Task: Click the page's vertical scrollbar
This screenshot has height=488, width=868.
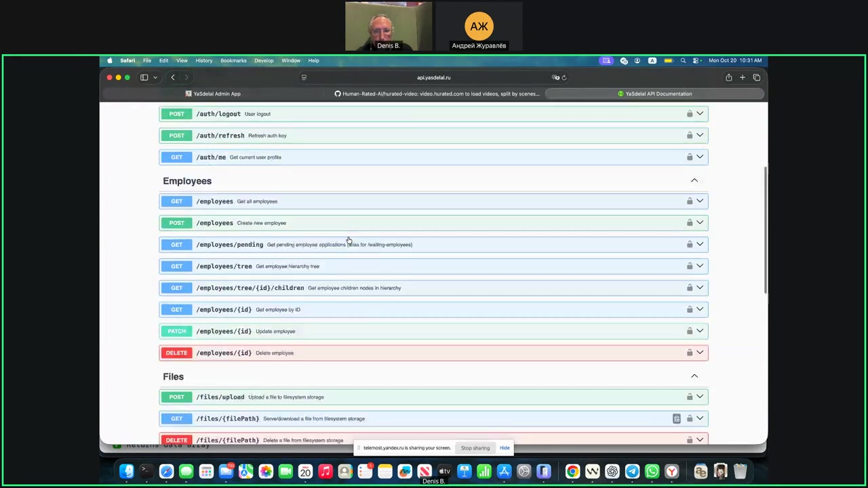Action: pyautogui.click(x=765, y=230)
